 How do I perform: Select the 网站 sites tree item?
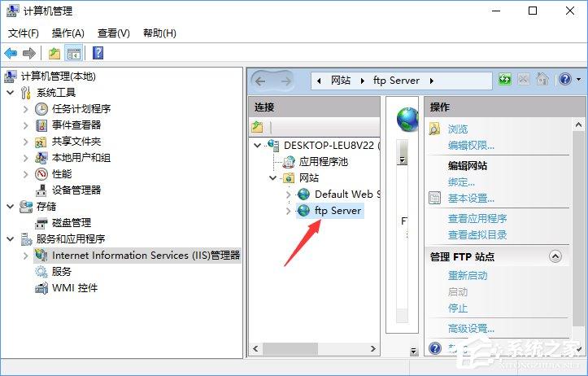(308, 178)
